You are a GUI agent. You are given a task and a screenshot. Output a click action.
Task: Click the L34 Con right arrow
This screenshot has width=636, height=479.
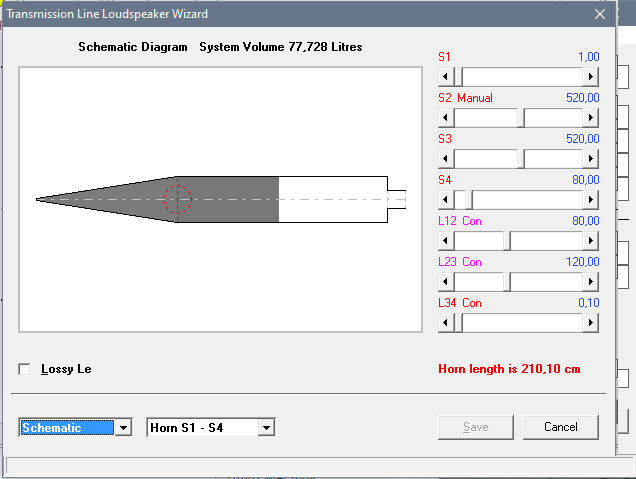(x=591, y=322)
